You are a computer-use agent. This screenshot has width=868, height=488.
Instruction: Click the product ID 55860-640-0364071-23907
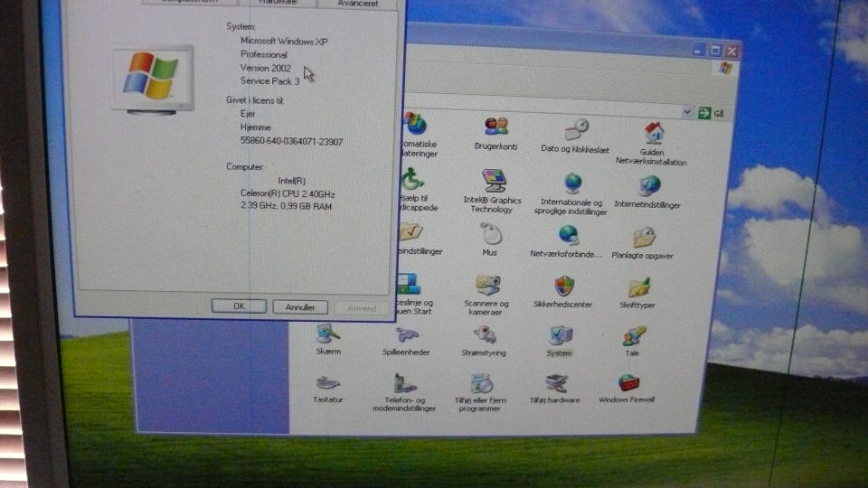coord(292,142)
